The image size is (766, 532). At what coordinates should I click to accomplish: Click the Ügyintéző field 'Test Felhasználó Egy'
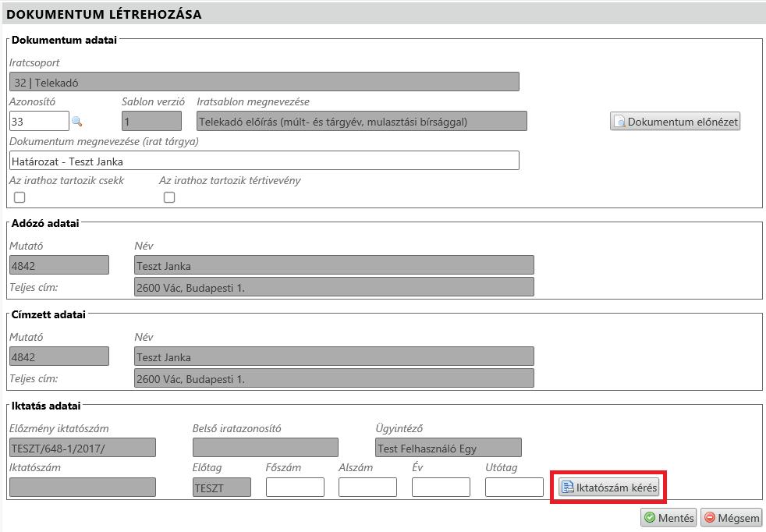pyautogui.click(x=449, y=448)
